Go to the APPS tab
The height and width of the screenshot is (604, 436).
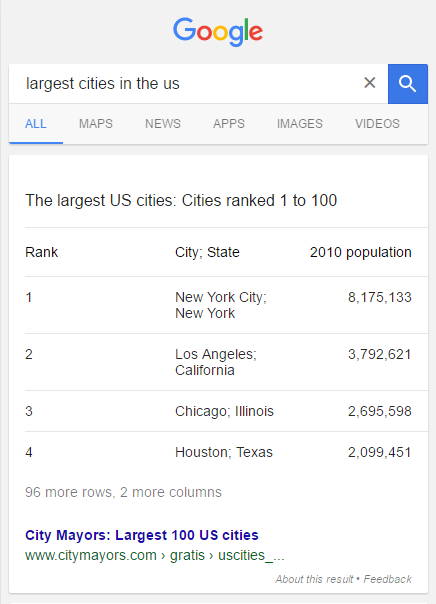pyautogui.click(x=229, y=124)
